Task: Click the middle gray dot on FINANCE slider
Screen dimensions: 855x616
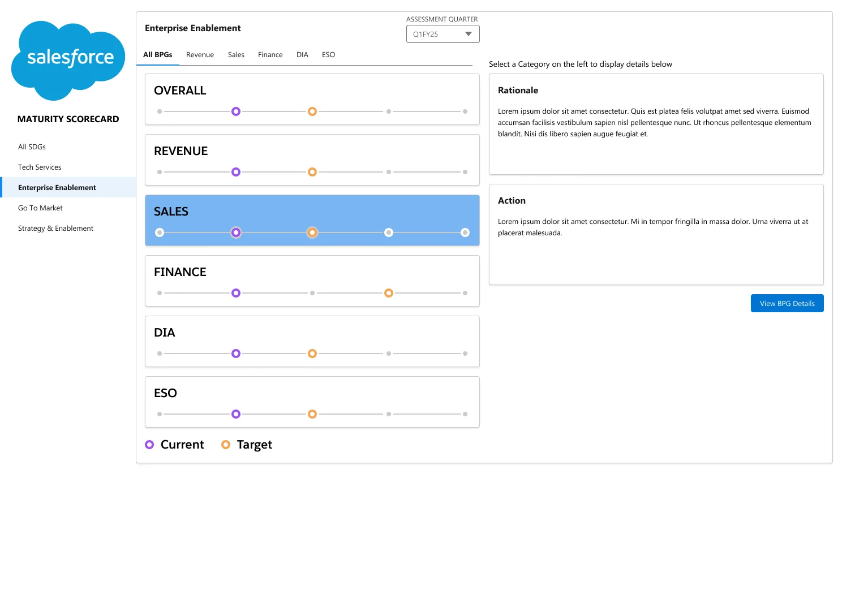Action: [x=312, y=293]
